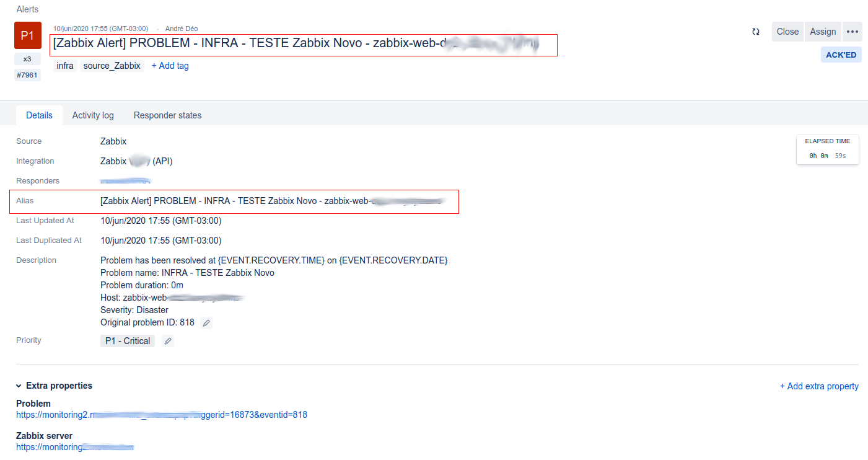This screenshot has height=460, width=868.
Task: Click 'Problem name: INFRA - TESTE Zabbix Novo'
Action: coord(187,273)
